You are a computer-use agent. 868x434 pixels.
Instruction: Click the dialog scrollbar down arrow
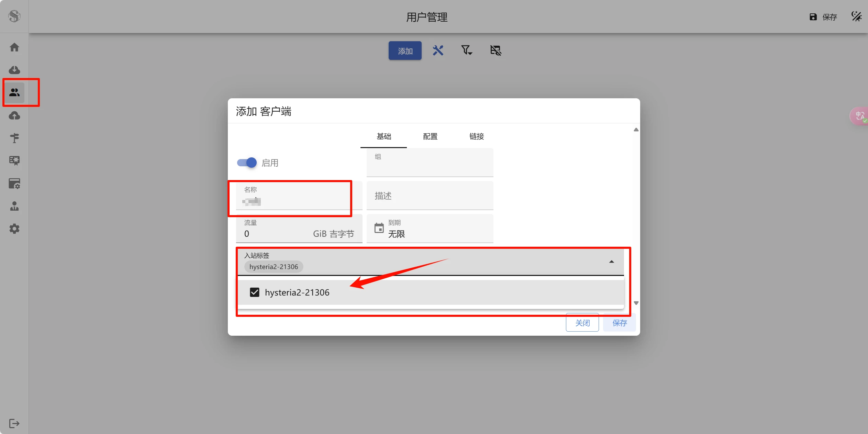(x=636, y=303)
